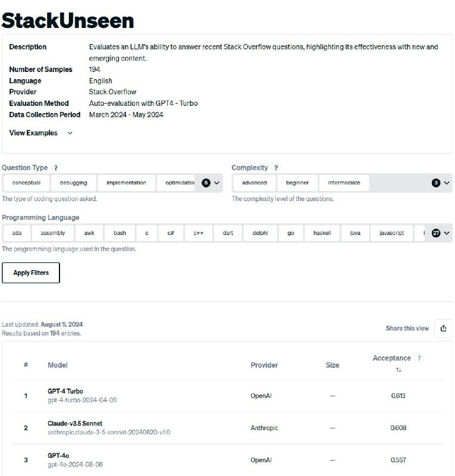Select the go language chip
Image resolution: width=455 pixels, height=476 pixels.
click(291, 233)
